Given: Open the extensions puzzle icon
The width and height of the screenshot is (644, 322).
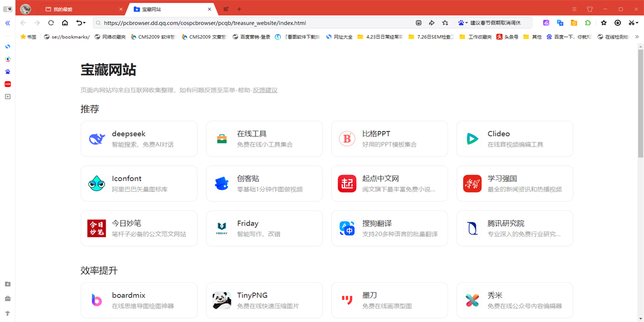Looking at the screenshot, I should [x=587, y=23].
